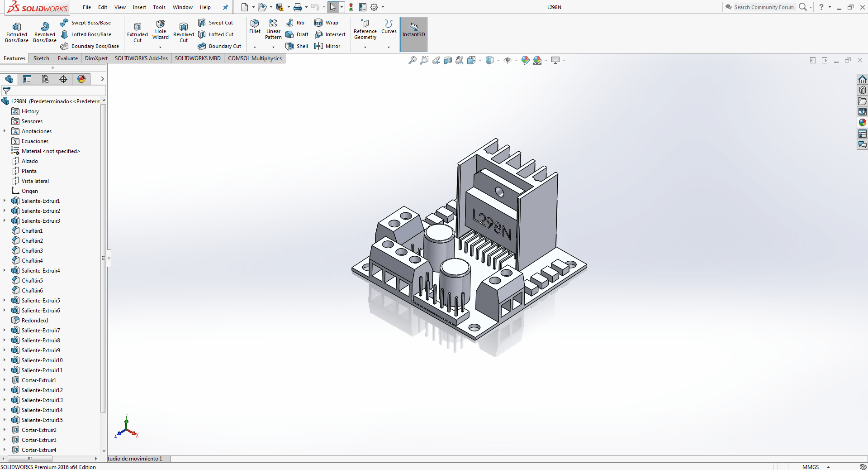Expand the Cortar-Extruir1 feature
This screenshot has width=868, height=470.
pyautogui.click(x=5, y=380)
